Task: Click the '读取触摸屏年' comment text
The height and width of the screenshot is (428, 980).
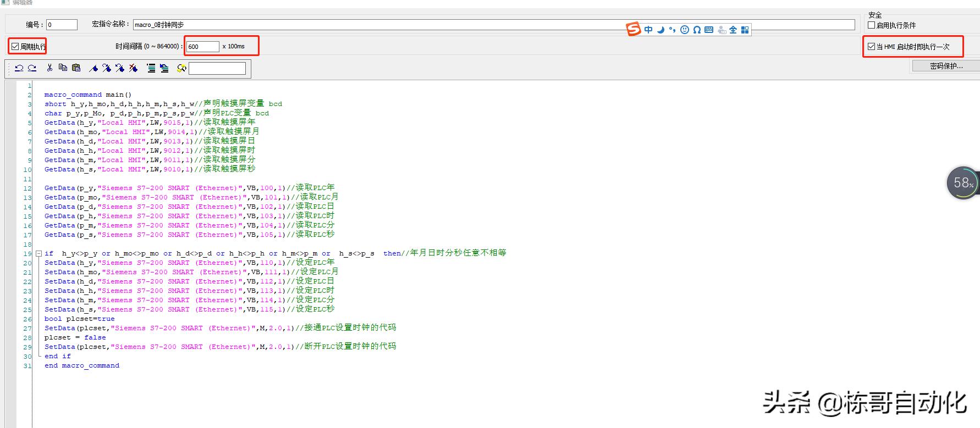Action: click(229, 122)
